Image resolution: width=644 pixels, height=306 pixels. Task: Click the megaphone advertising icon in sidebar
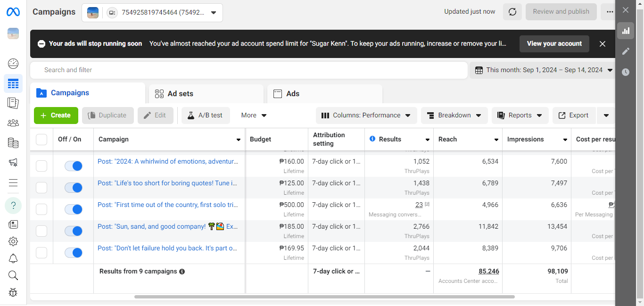click(x=13, y=163)
